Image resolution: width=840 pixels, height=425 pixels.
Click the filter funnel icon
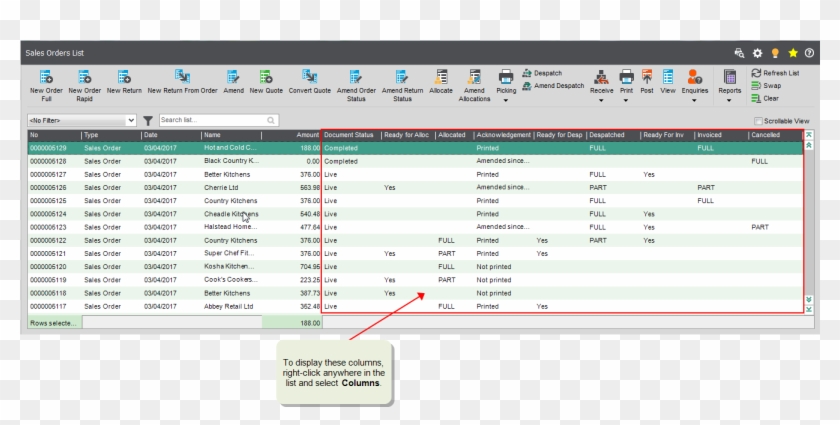(148, 121)
